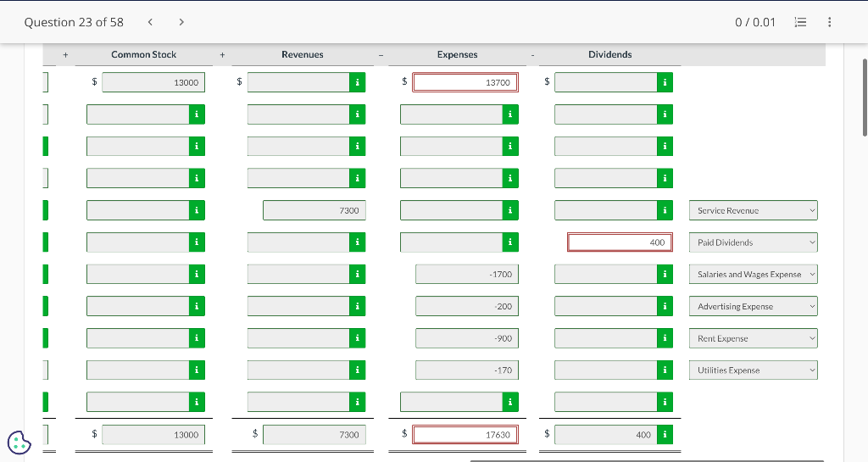Click the 0 / 0.01 score text
The height and width of the screenshot is (462, 868).
755,22
